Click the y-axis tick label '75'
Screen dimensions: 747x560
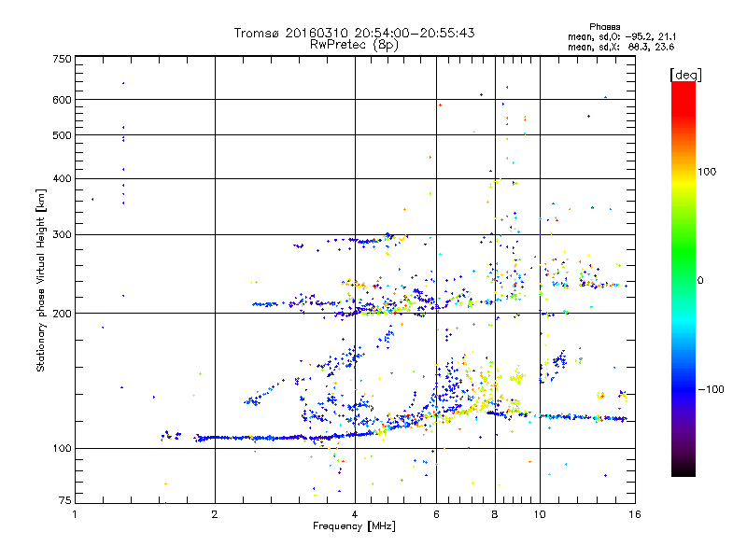(x=65, y=500)
